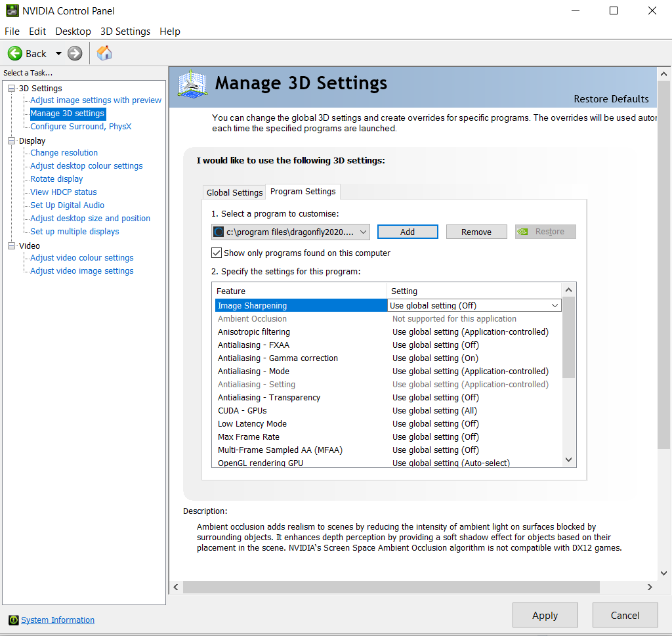Screen dimensions: 672x636
Task: Click the horizontal scrollbar right arrow
Action: point(650,587)
